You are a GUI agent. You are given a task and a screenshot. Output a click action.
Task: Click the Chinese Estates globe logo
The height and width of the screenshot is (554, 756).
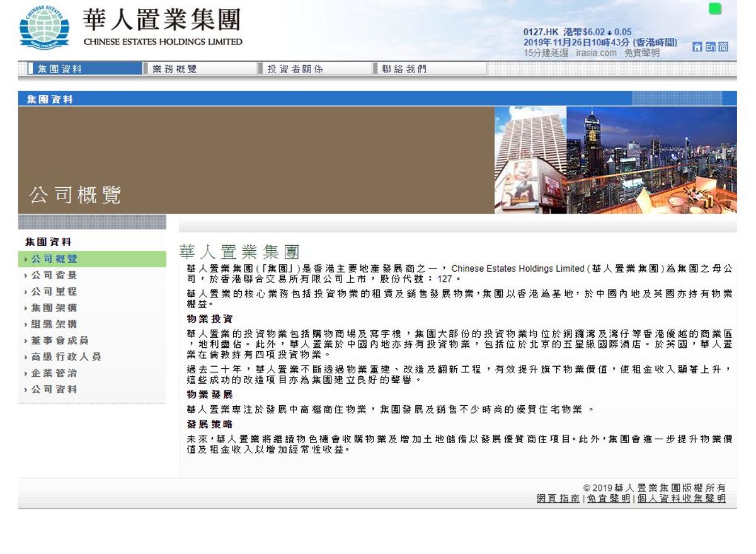pos(44,28)
